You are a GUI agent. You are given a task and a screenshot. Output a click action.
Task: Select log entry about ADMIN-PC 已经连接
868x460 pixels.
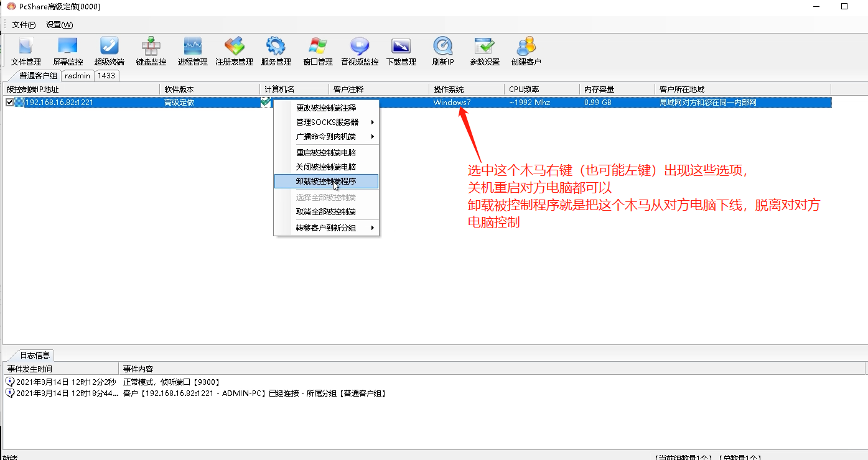254,393
